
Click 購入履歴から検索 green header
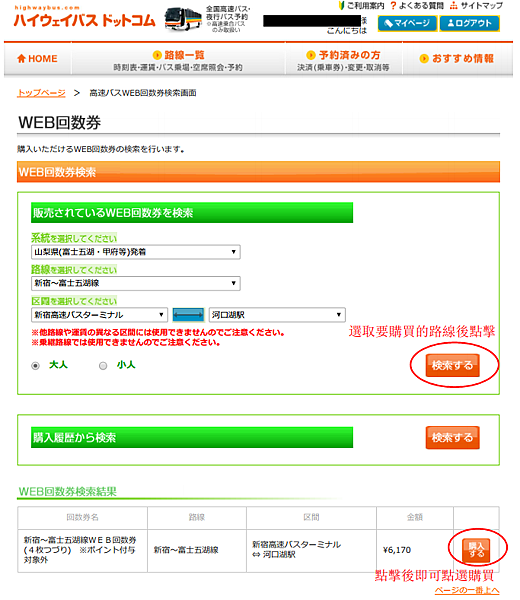point(192,437)
